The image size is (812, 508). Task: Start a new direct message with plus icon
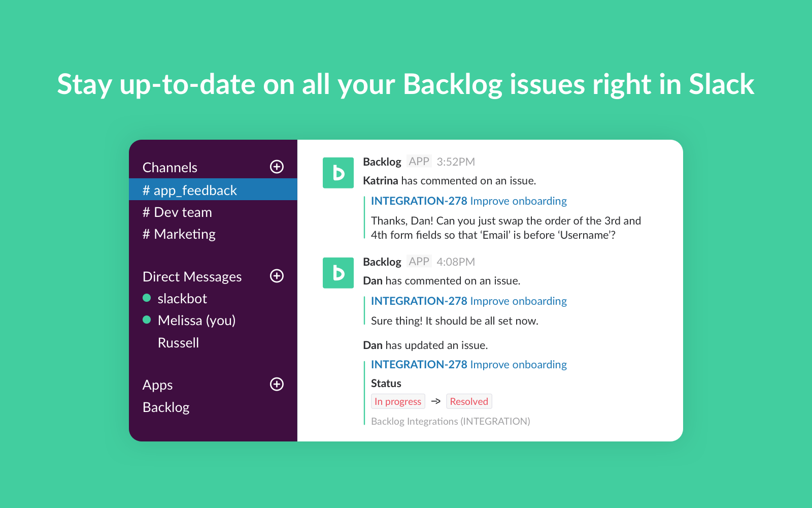tap(277, 276)
